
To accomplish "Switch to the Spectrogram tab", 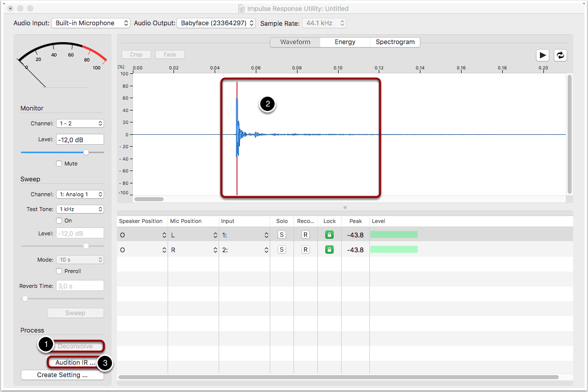I will [395, 42].
